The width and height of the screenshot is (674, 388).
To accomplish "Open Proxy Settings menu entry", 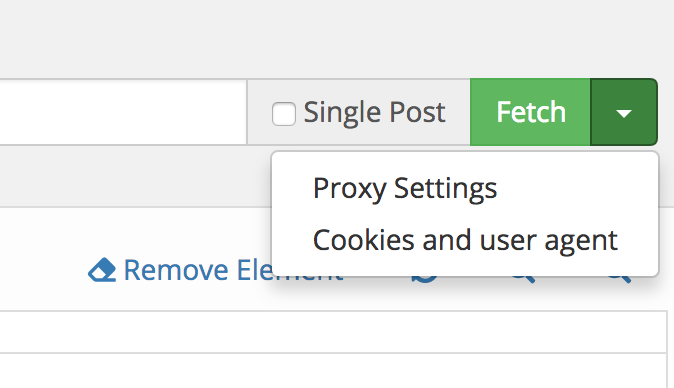I will [x=405, y=188].
